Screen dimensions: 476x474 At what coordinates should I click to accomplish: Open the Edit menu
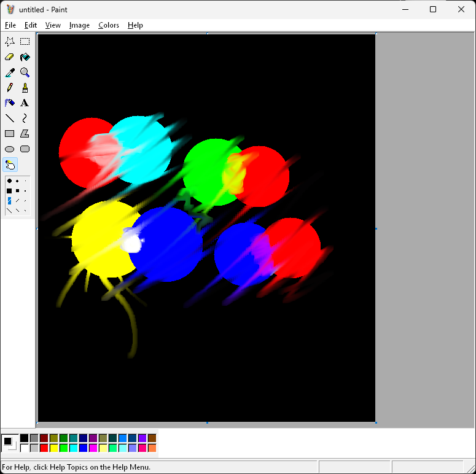31,25
